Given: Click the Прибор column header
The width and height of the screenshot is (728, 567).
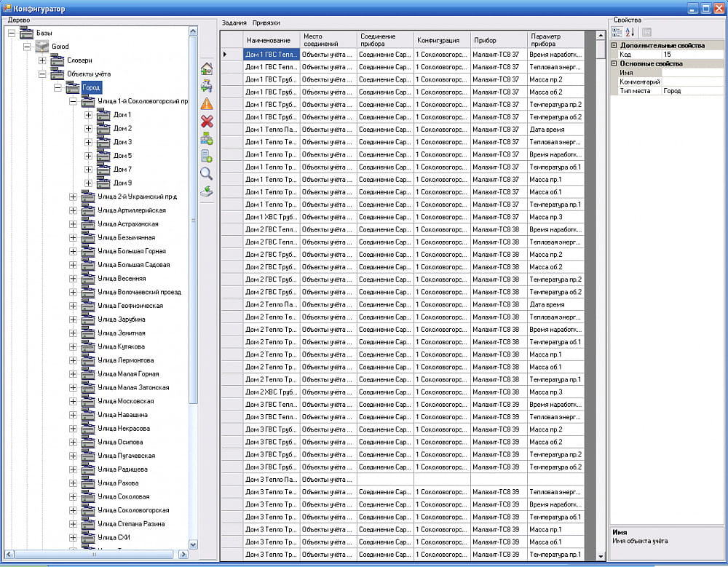Looking at the screenshot, I should pyautogui.click(x=485, y=40).
